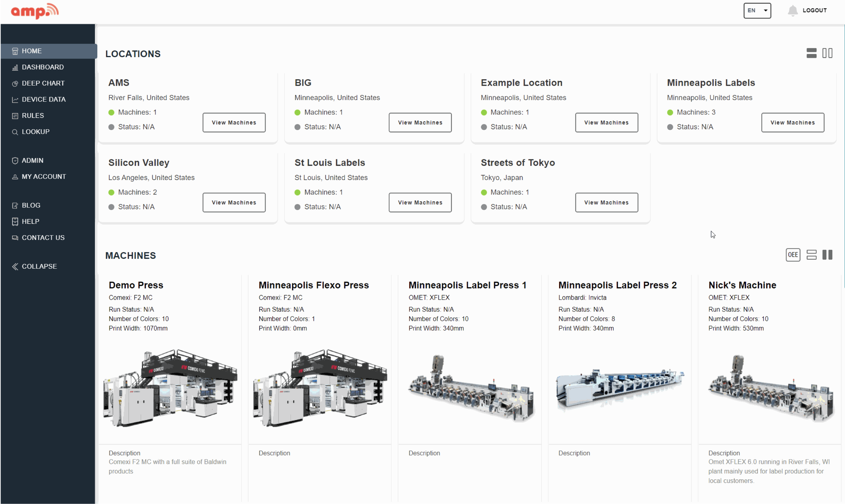Image resolution: width=845 pixels, height=504 pixels.
Task: Switch Machines to list view
Action: [811, 255]
